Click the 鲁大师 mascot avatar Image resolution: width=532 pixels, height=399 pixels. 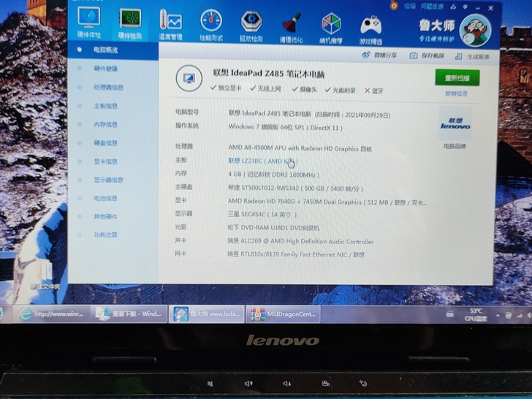[x=475, y=31]
